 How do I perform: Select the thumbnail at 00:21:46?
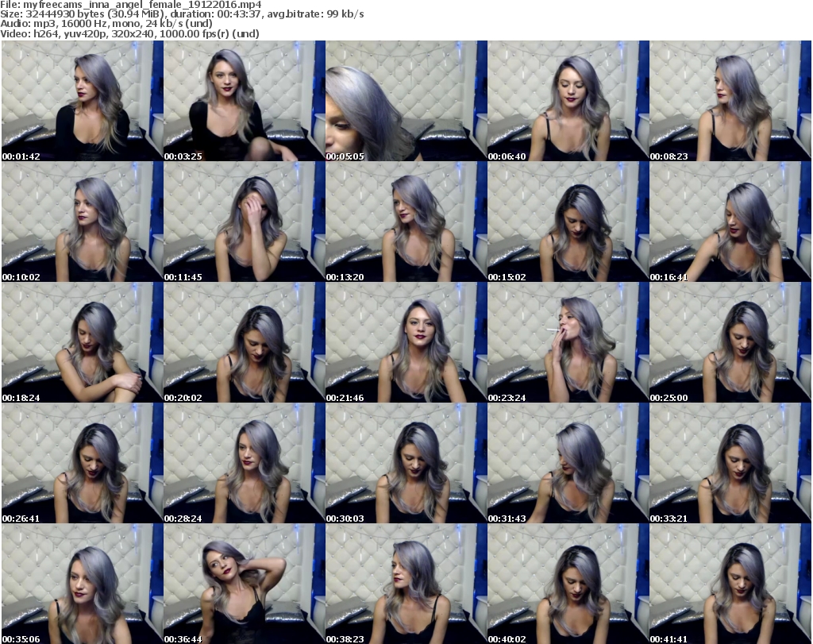point(406,342)
